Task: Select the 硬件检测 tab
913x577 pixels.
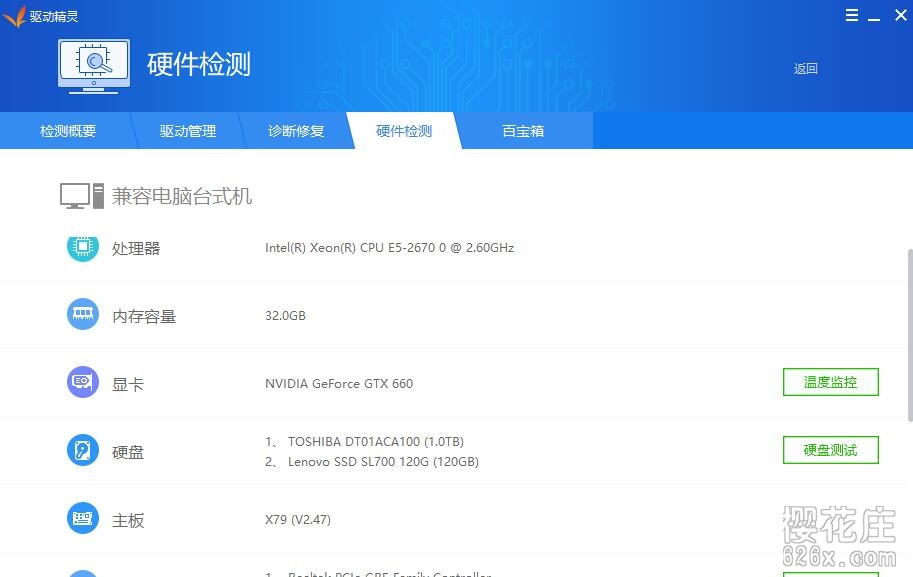Action: [404, 131]
